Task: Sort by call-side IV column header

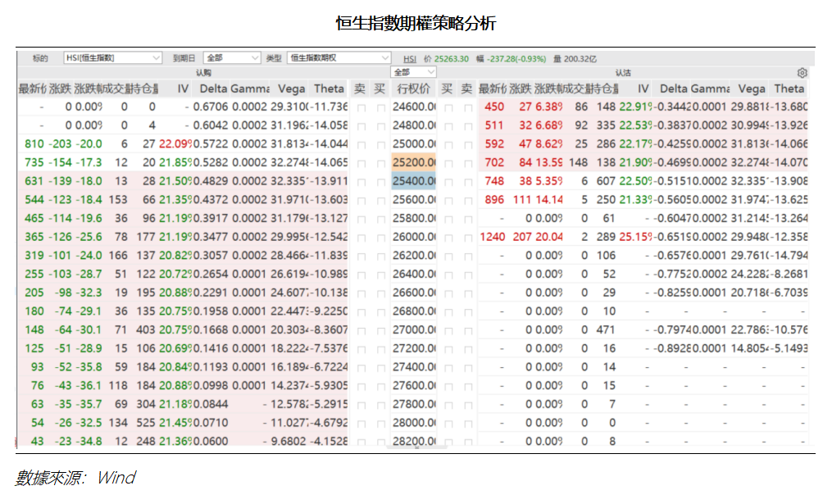Action: (183, 89)
